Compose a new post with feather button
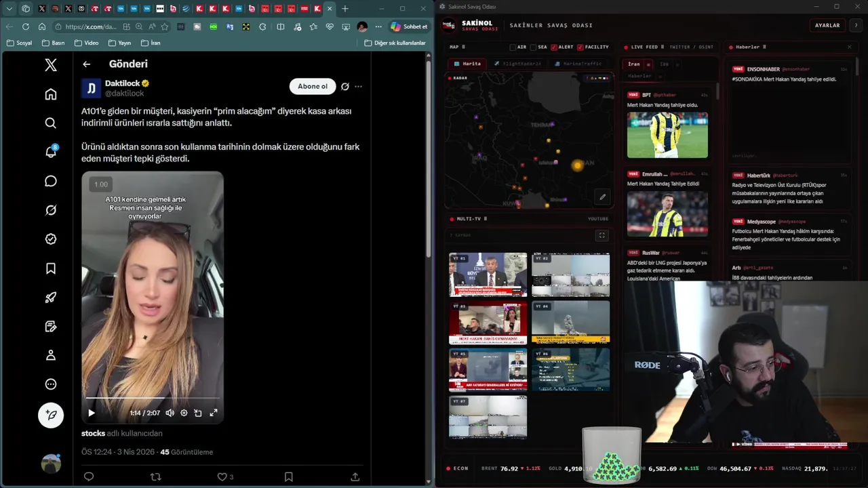The height and width of the screenshot is (488, 868). tap(51, 415)
